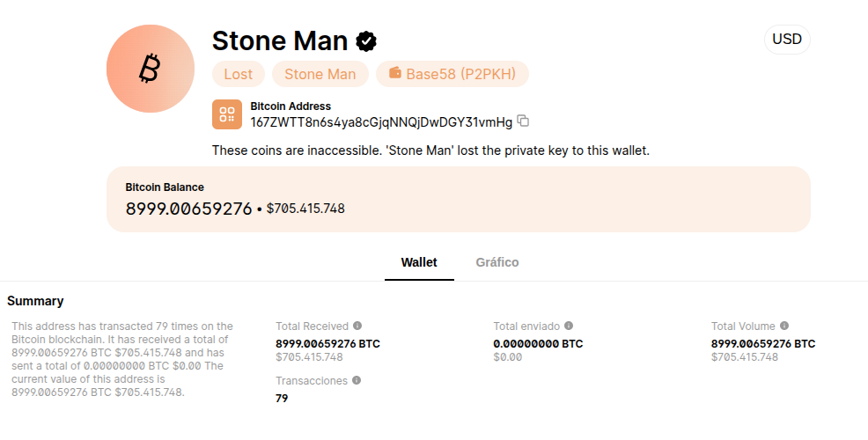Click the wallet icon in Base58 tag
This screenshot has width=868, height=440.
click(x=394, y=72)
